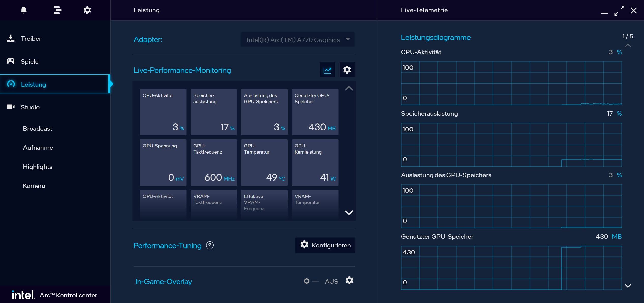
Task: Click the live telemetry chart icon
Action: pos(327,70)
